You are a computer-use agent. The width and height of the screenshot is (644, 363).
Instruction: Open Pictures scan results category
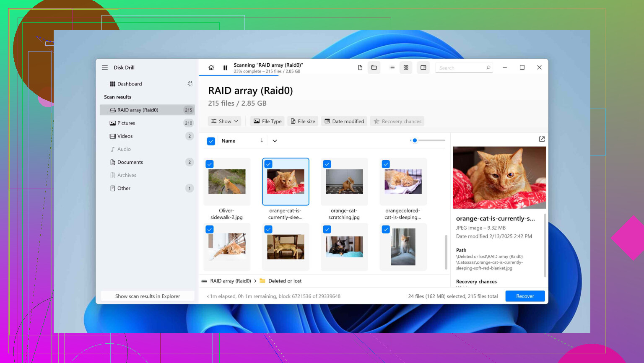(126, 123)
